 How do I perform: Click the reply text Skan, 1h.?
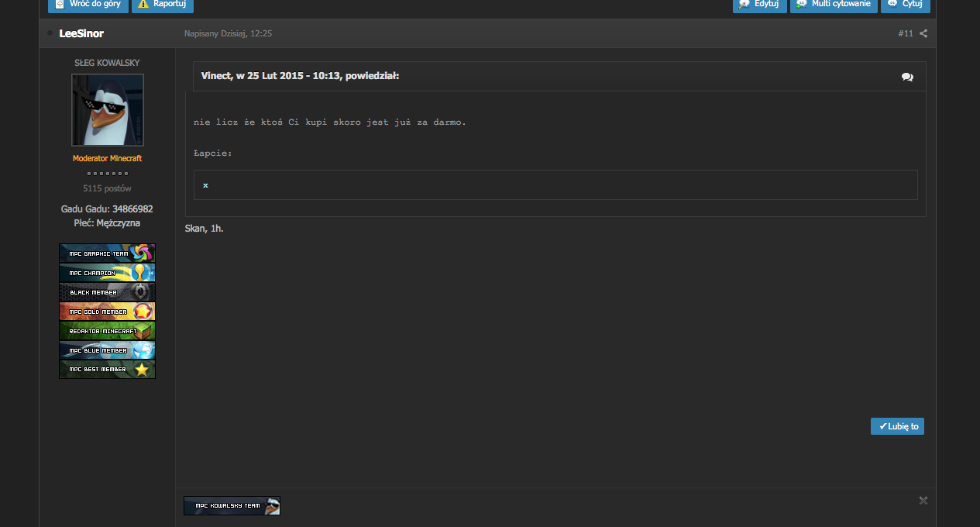coord(205,229)
